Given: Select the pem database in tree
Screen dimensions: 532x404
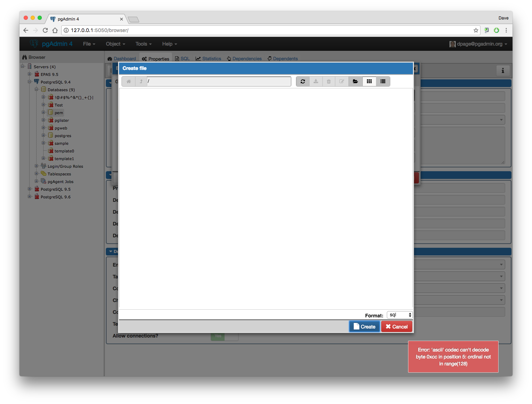Looking at the screenshot, I should (58, 113).
